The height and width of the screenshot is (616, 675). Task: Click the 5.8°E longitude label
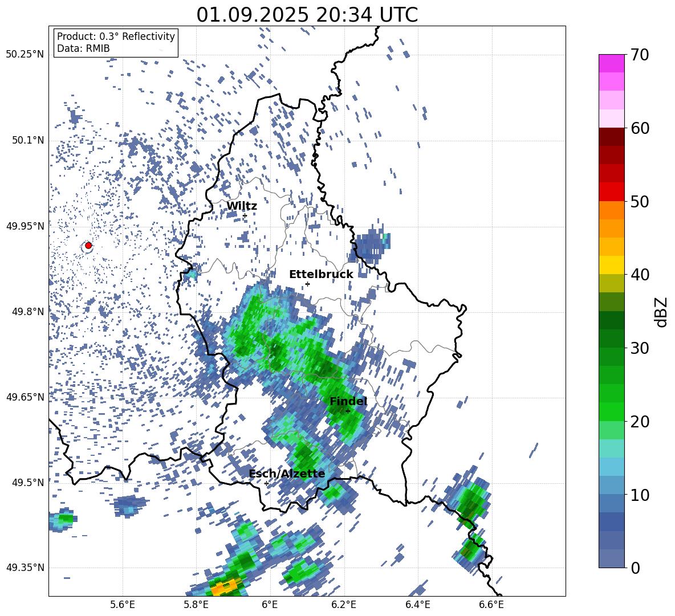[196, 605]
